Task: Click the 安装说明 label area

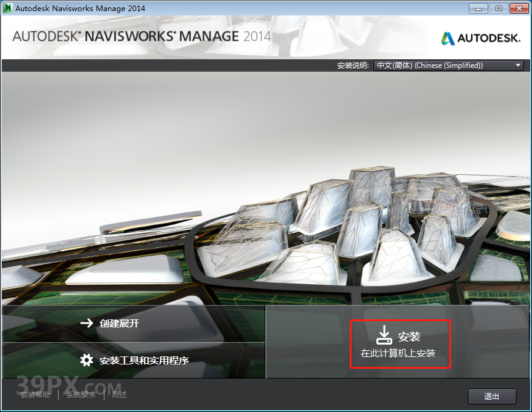Action: point(353,65)
